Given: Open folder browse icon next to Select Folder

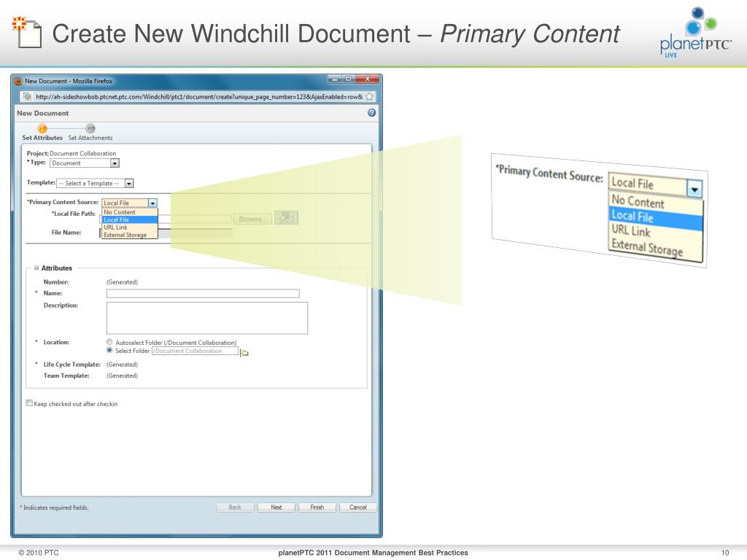Looking at the screenshot, I should [244, 352].
